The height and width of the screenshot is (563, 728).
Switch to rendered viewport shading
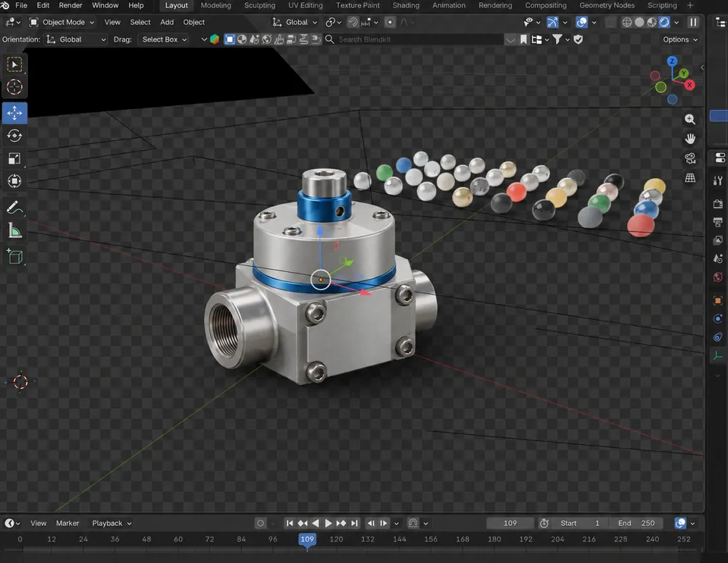tap(664, 22)
